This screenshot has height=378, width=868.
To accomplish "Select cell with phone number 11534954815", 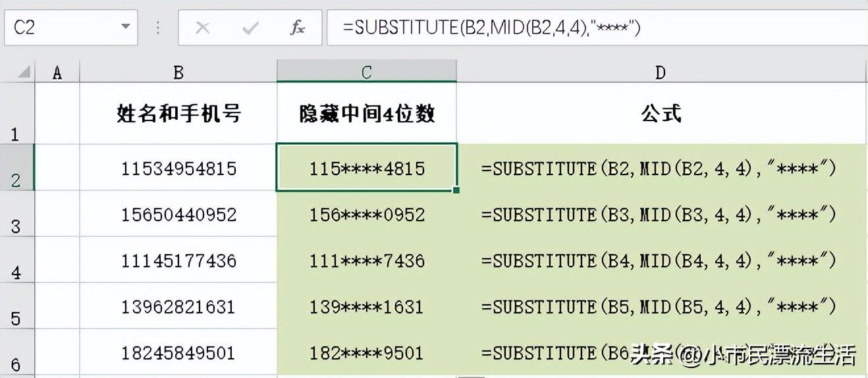I will [x=178, y=169].
